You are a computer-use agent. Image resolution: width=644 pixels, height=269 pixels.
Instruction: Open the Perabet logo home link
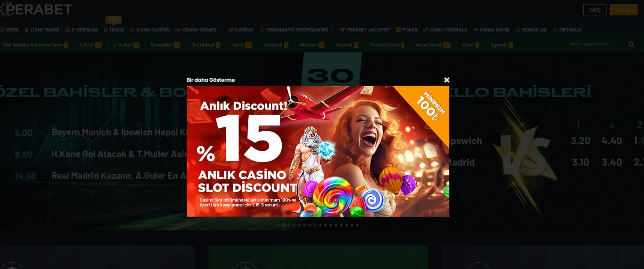click(36, 9)
